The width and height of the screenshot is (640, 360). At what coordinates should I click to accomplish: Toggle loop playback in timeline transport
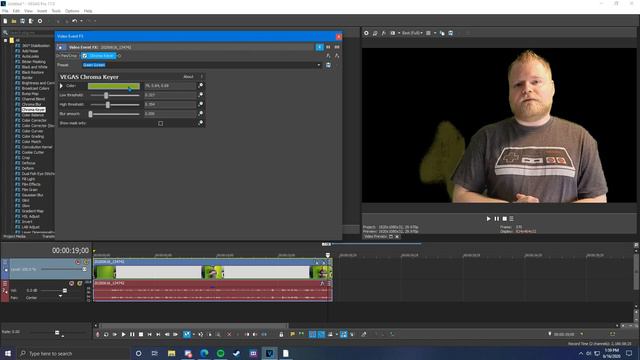(x=106, y=334)
